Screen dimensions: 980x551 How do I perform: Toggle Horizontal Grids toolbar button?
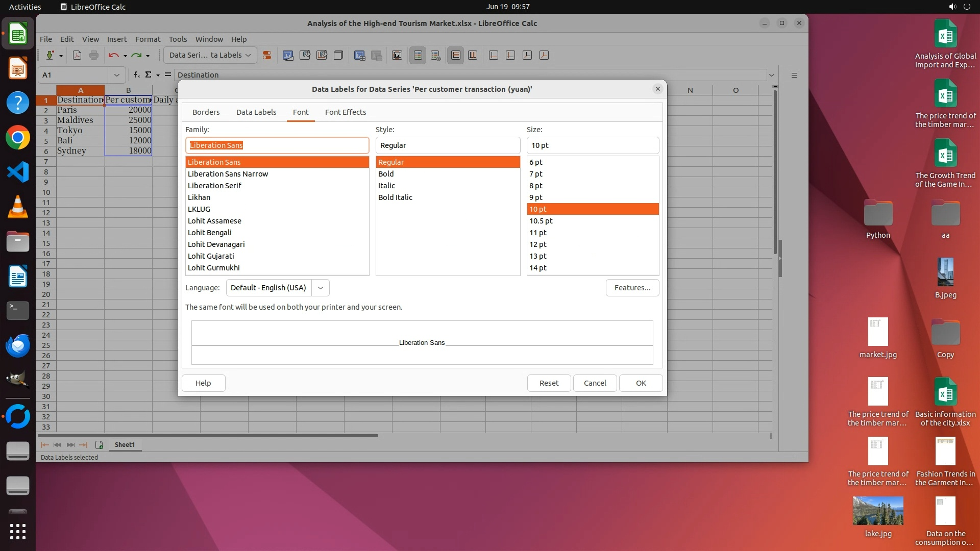click(x=456, y=55)
